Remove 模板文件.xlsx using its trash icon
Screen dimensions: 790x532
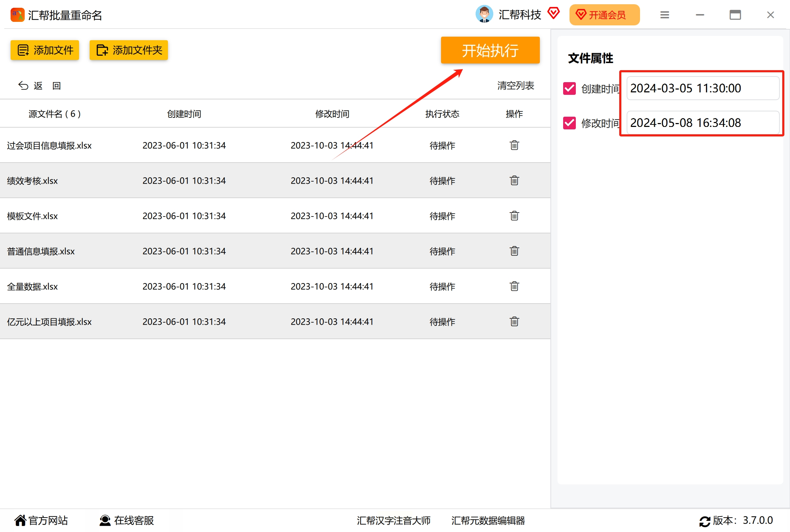(x=514, y=216)
